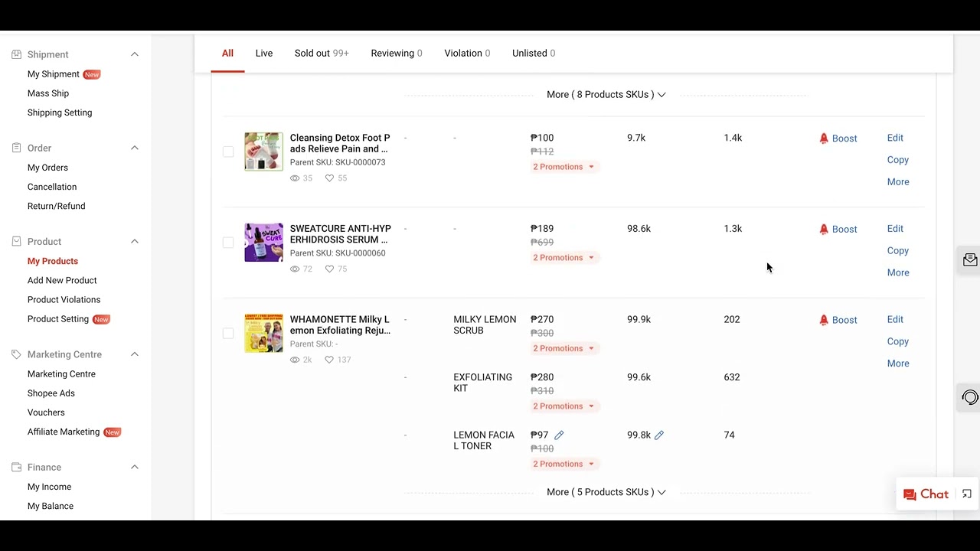Switch to the All products tab
This screenshot has width=980, height=551.
(227, 53)
